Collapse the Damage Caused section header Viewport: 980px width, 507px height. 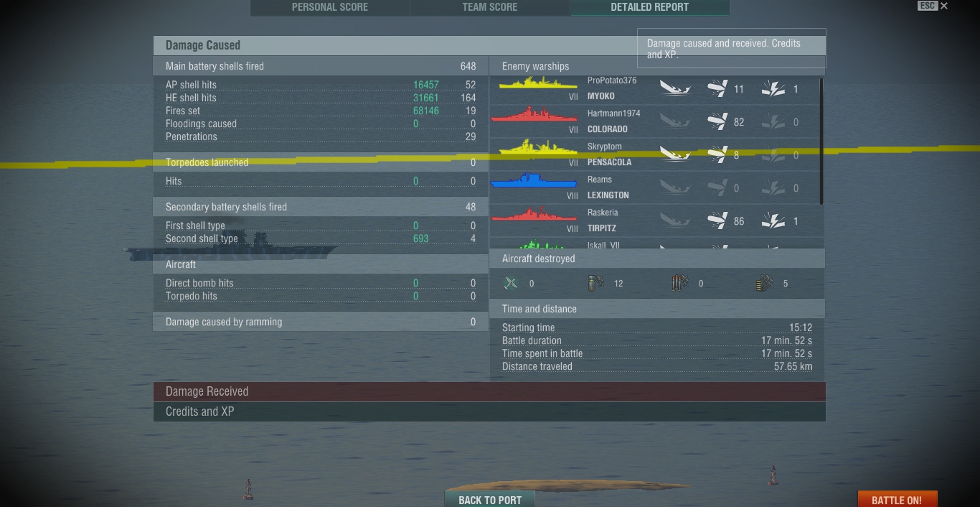coord(395,45)
